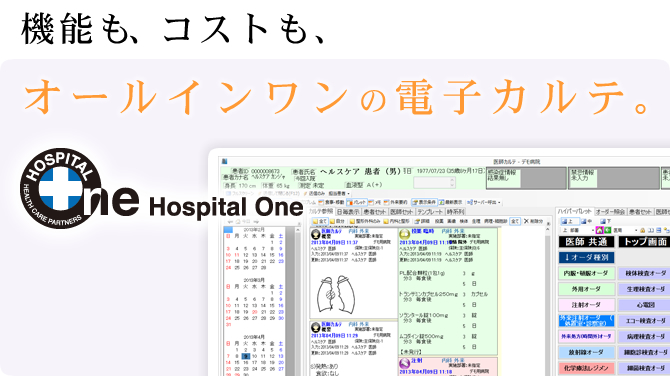The height and width of the screenshot is (376, 670).
Task: Toggle the 自分 filter button
Action: click(x=337, y=221)
